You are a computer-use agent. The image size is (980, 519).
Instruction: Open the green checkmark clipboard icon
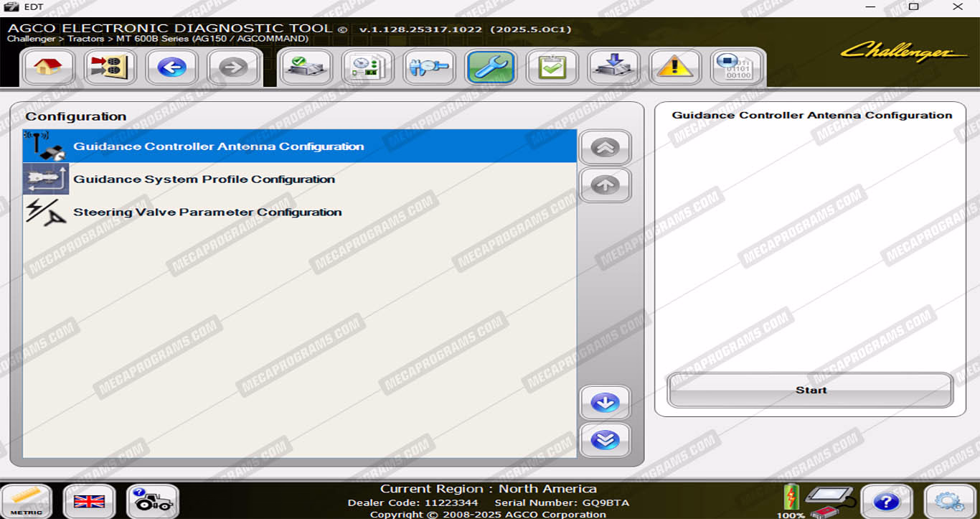(552, 68)
